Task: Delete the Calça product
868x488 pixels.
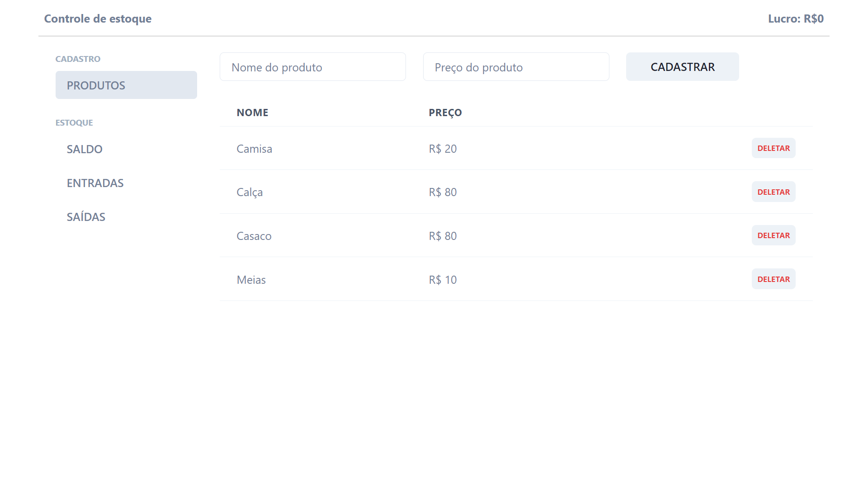Action: [x=774, y=192]
